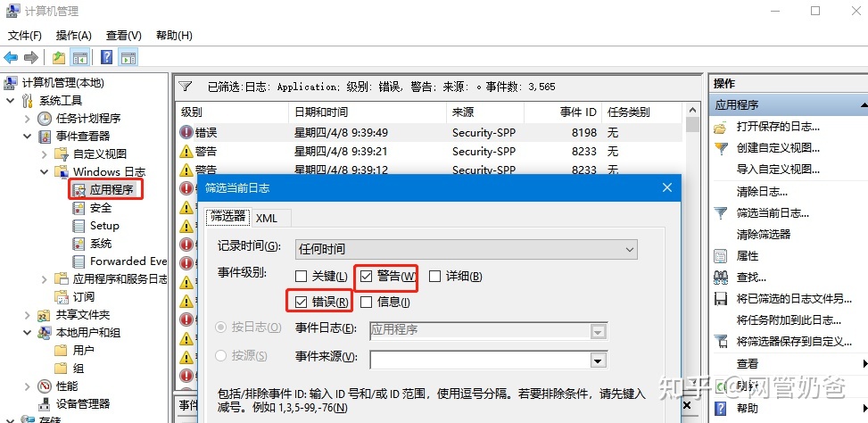Screen dimensions: 868x423
Task: Open the Event sources dropdown arrow
Action: (598, 361)
